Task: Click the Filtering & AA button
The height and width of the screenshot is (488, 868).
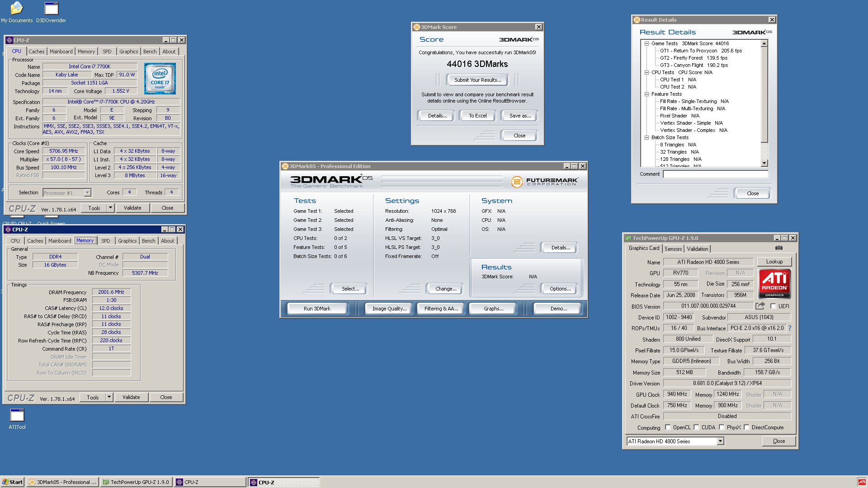Action: (x=441, y=309)
